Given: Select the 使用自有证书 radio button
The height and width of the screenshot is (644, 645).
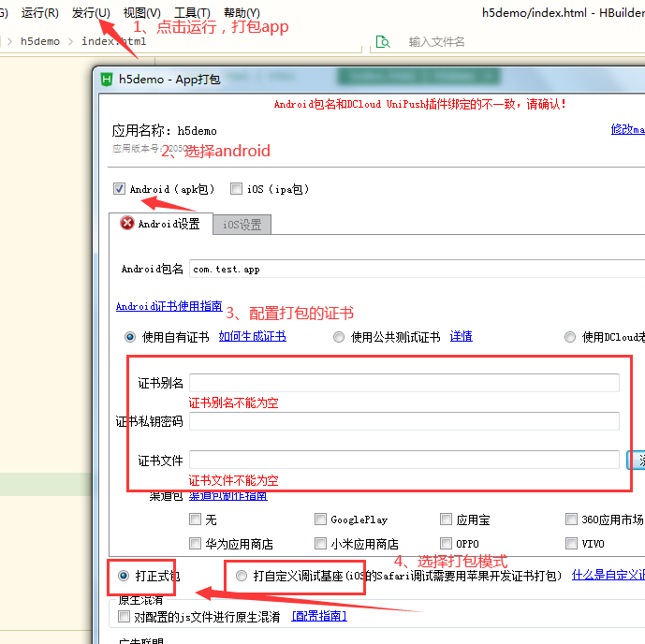Looking at the screenshot, I should pos(130,337).
